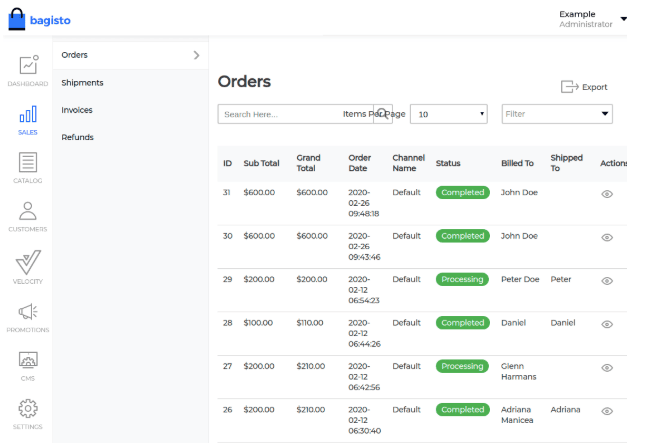Click the Export arrow icon

569,87
